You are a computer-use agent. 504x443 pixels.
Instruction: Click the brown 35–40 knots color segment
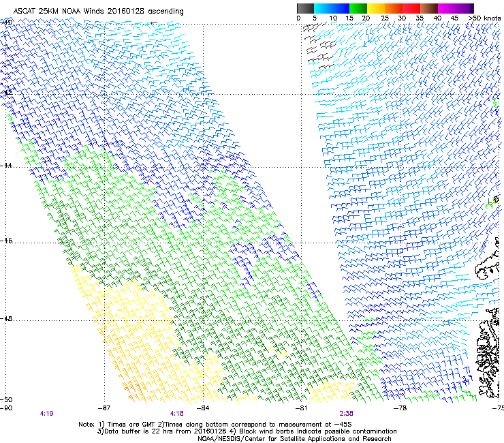(429, 8)
